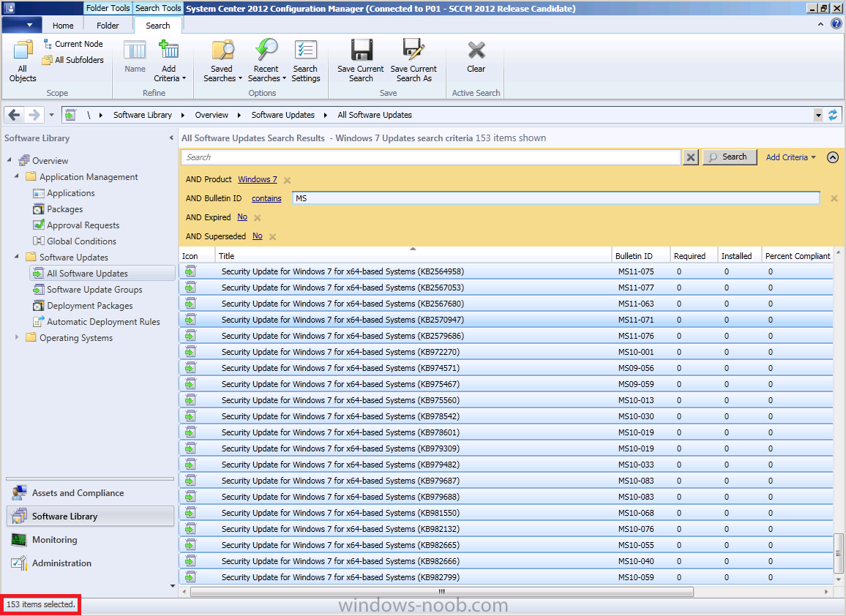Remove the Product Windows 7 criterion
This screenshot has width=846, height=616.
coord(287,180)
